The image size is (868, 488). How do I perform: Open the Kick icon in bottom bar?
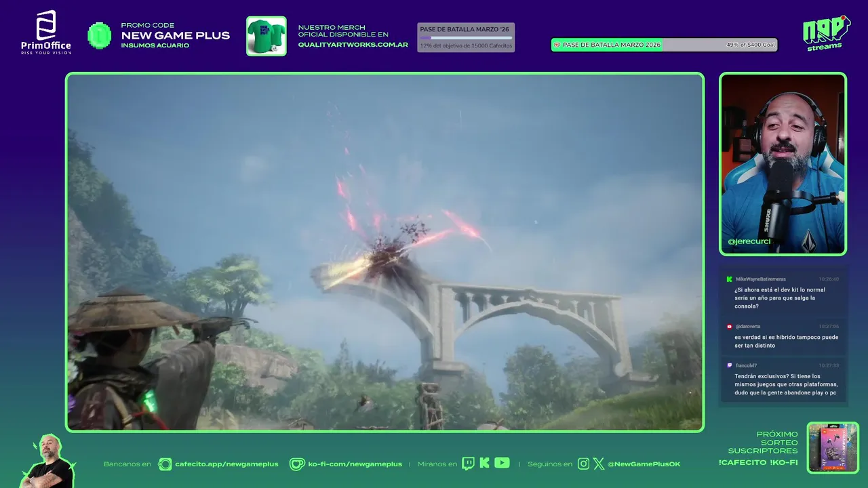tap(484, 463)
